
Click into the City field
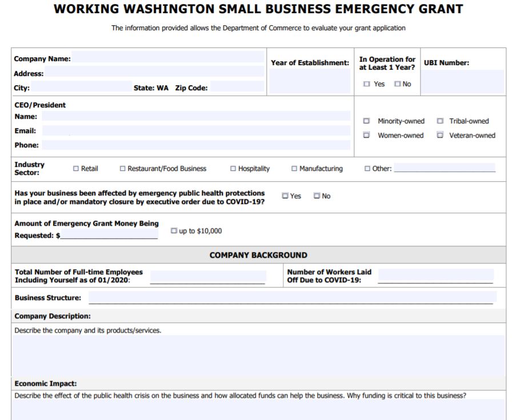82,86
